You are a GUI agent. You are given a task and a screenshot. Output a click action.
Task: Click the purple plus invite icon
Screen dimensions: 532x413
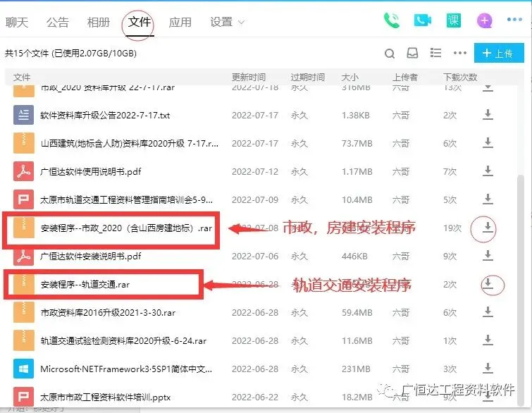pyautogui.click(x=485, y=20)
